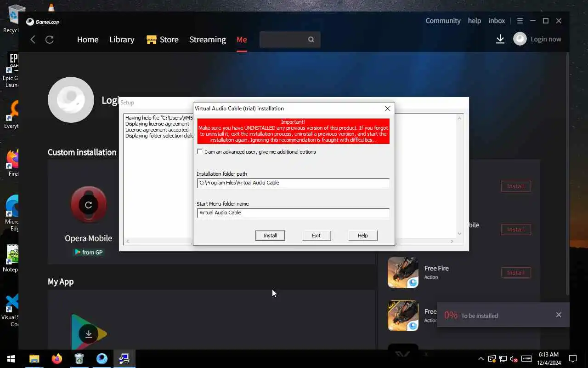Click the Setup log scroll-up arrow
Viewport: 588px width, 368px height.
(459, 118)
